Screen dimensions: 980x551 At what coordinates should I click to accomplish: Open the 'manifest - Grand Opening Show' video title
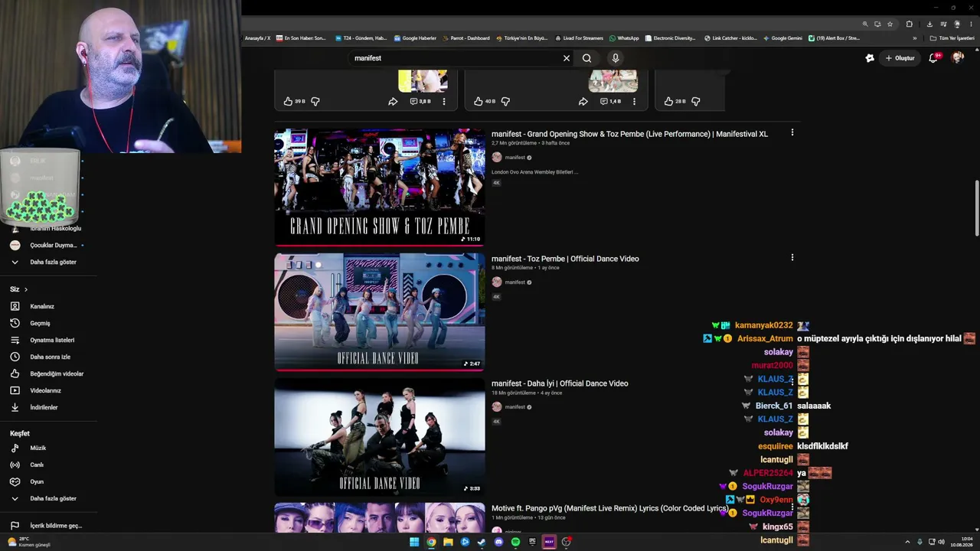pos(629,134)
